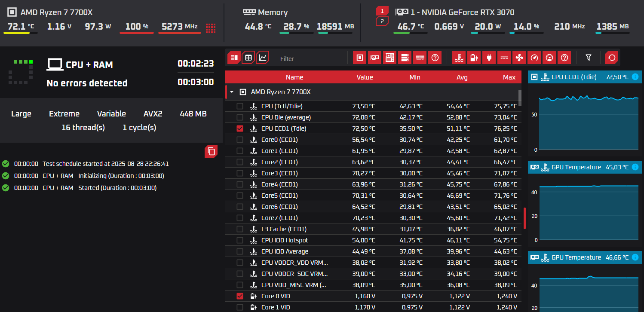Viewport: 644px width, 312px height.
Task: Collapse the AMD Ryzen 7 7700X sensor group arrow
Action: tap(232, 92)
